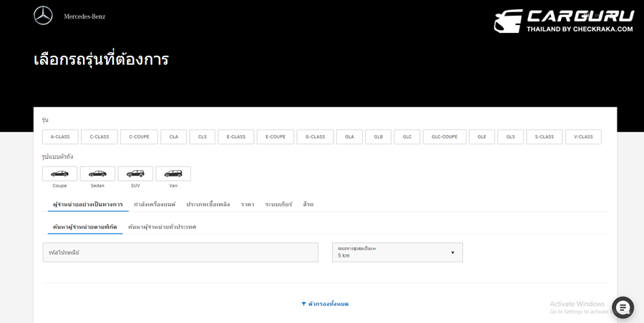Click the E-COUPE model button
Image resolution: width=644 pixels, height=323 pixels.
point(275,137)
